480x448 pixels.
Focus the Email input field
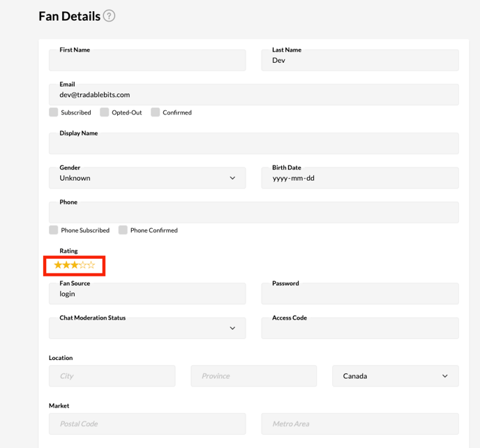coord(254,95)
